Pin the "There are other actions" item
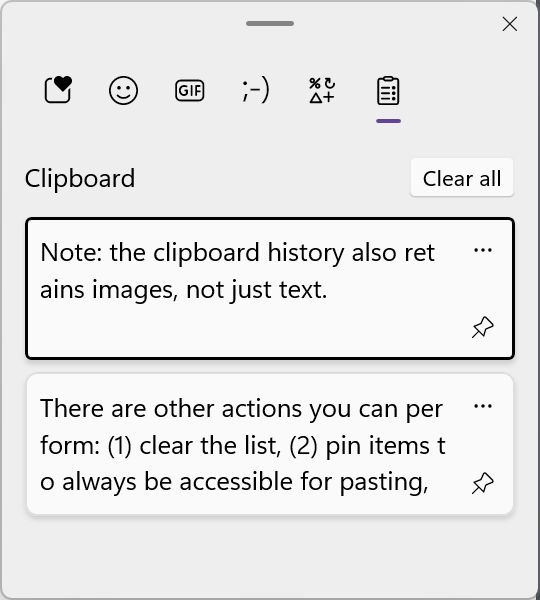Image resolution: width=540 pixels, height=600 pixels. click(483, 483)
